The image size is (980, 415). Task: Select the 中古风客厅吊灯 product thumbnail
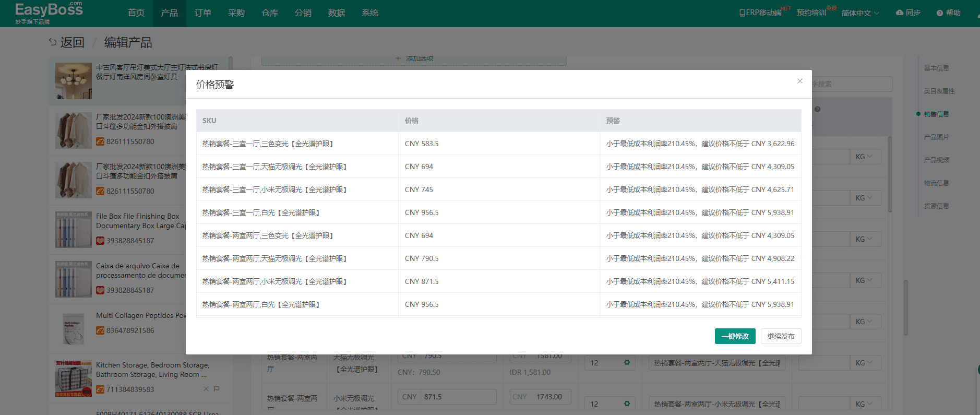(x=74, y=81)
